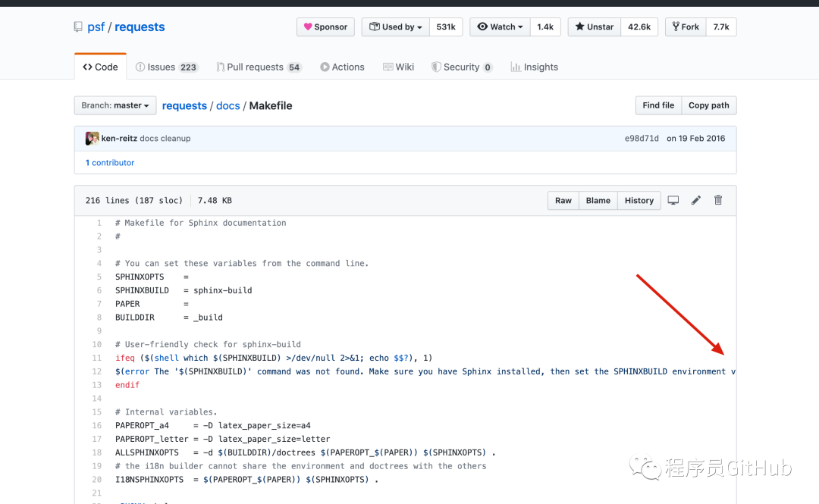The height and width of the screenshot is (504, 819).
Task: Unstar the repository
Action: point(595,27)
